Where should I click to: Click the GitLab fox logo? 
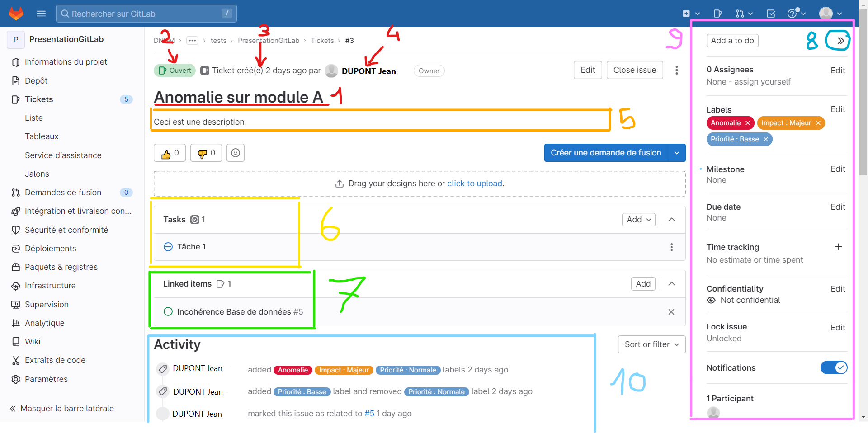16,14
